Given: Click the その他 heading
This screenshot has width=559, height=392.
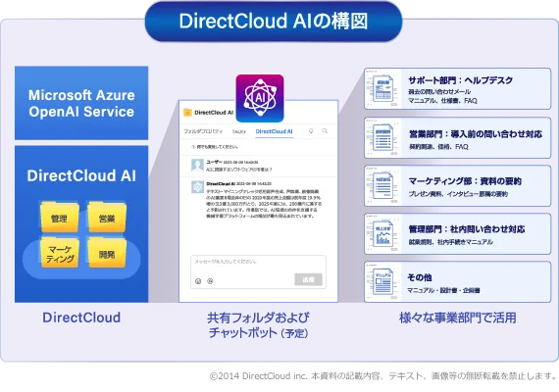Looking at the screenshot, I should click(420, 277).
